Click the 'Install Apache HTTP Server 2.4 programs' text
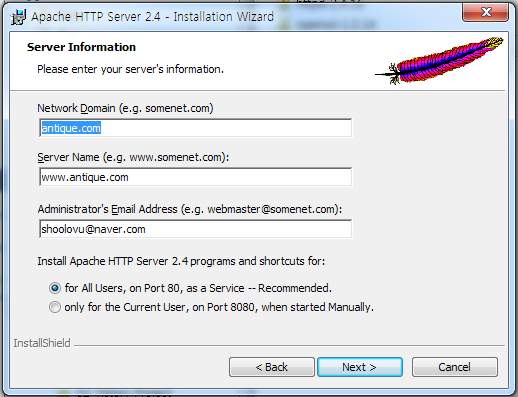518x397 pixels. click(181, 261)
